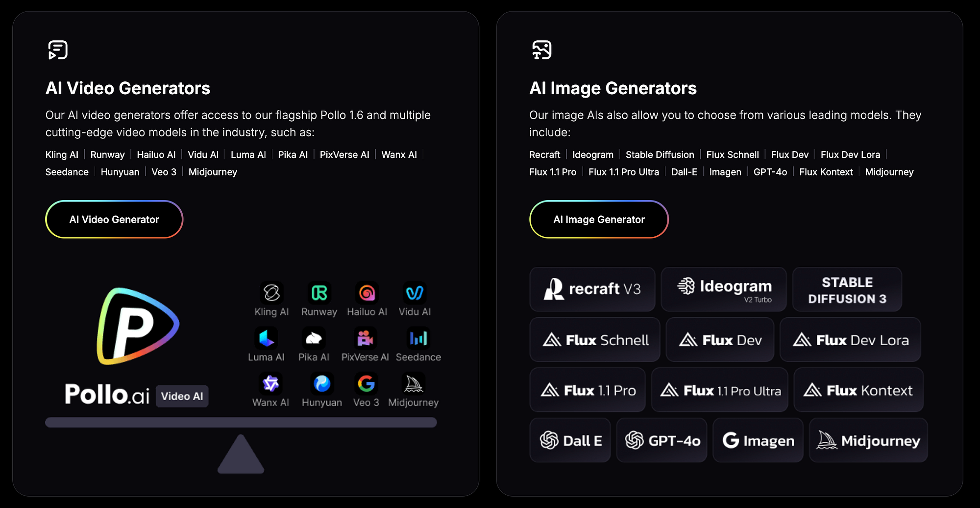Image resolution: width=980 pixels, height=508 pixels.
Task: Click the Flux 1.1 Pro logo badge without Ultra
Action: tap(588, 390)
